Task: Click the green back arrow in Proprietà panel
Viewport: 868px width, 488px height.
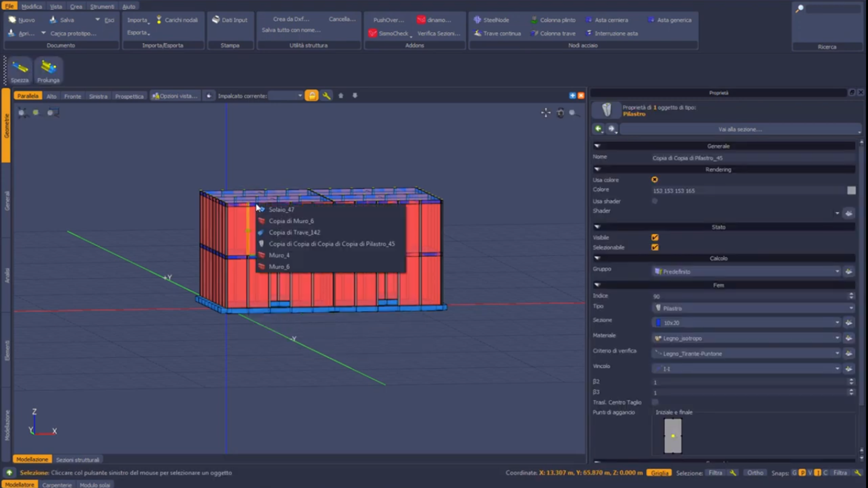Action: [599, 129]
